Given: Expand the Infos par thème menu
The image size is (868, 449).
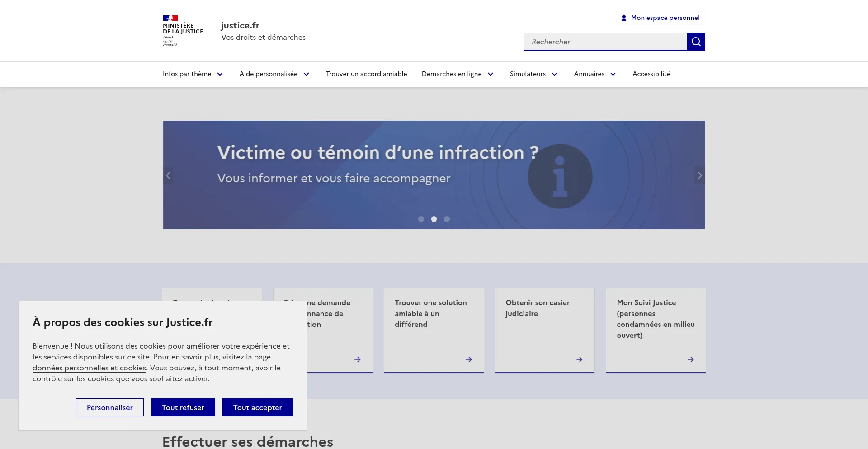Looking at the screenshot, I should tap(193, 74).
